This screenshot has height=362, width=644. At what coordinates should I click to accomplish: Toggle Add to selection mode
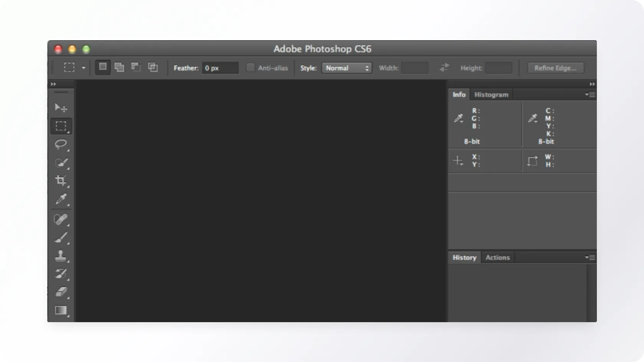(120, 67)
